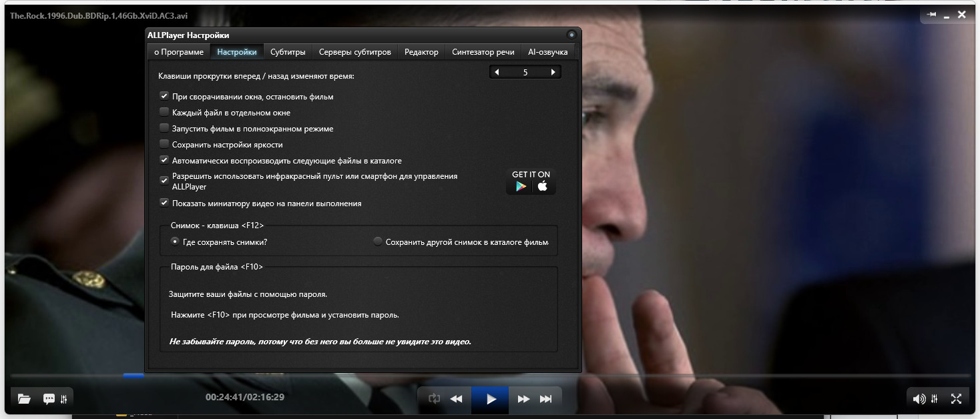Check 'Сохранить настройки яркости'

164,144
